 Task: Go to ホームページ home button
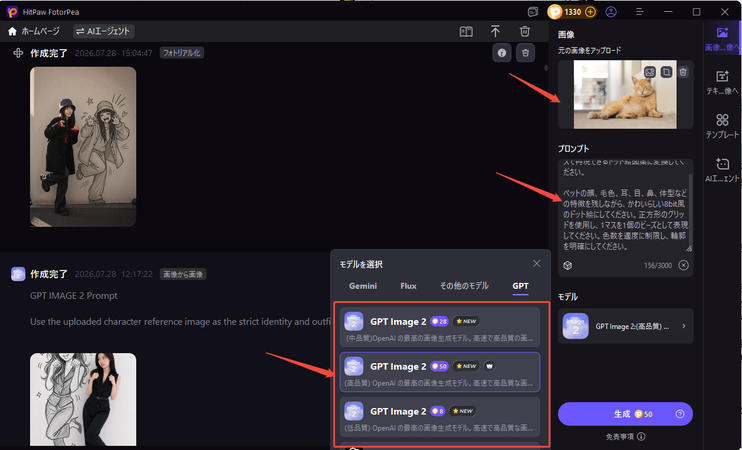click(x=34, y=31)
